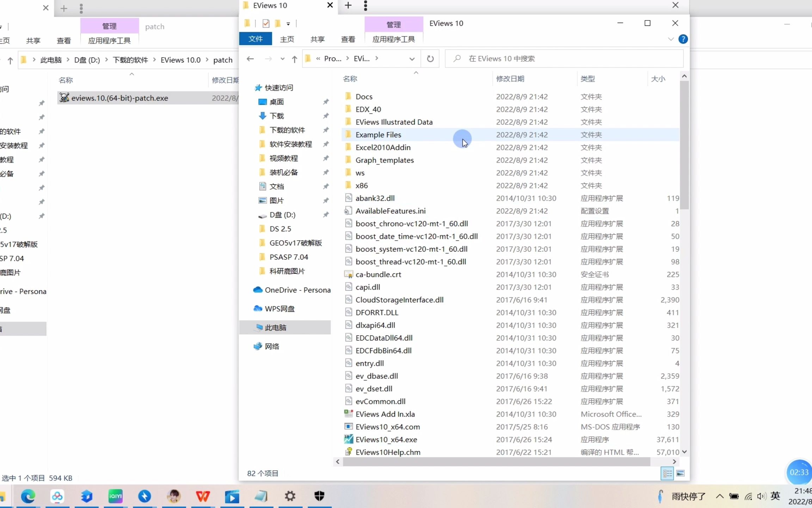Select EViews Add In.xla file
Screen dimensions: 812x508
[385, 414]
